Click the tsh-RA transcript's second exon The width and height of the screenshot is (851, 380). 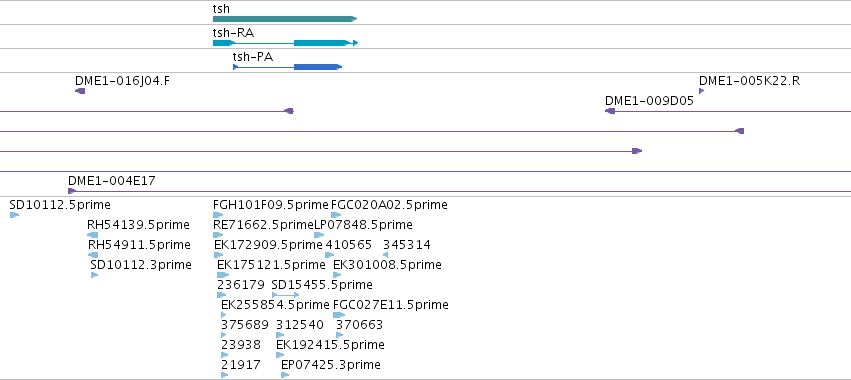pyautogui.click(x=321, y=43)
